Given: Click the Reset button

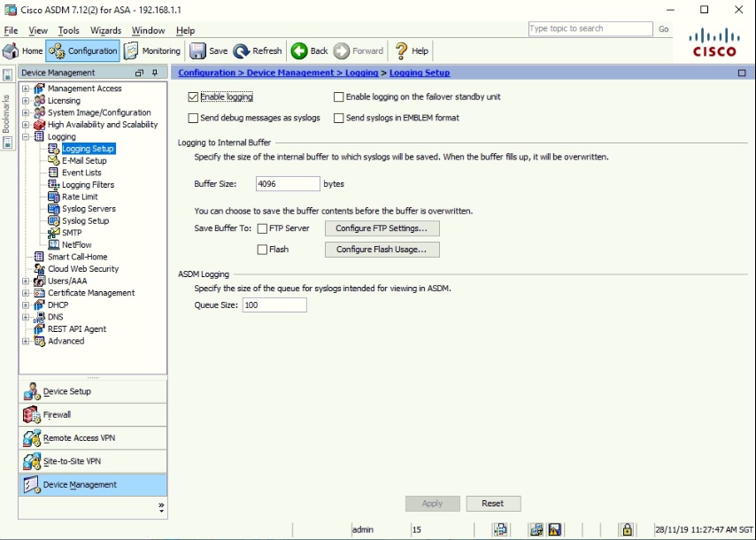Looking at the screenshot, I should (x=493, y=504).
